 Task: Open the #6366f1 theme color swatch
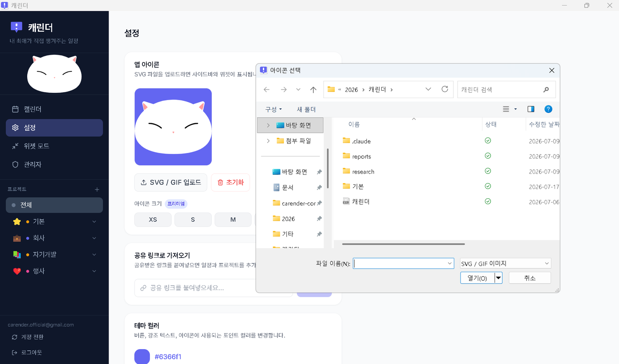[142, 357]
